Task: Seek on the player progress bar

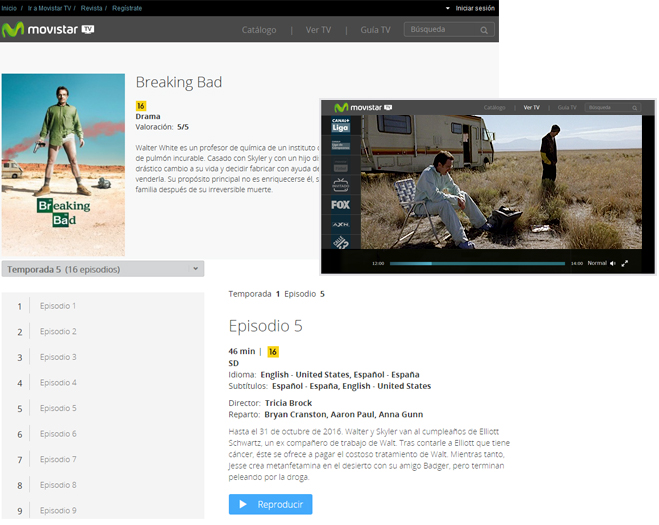Action: coord(477,264)
